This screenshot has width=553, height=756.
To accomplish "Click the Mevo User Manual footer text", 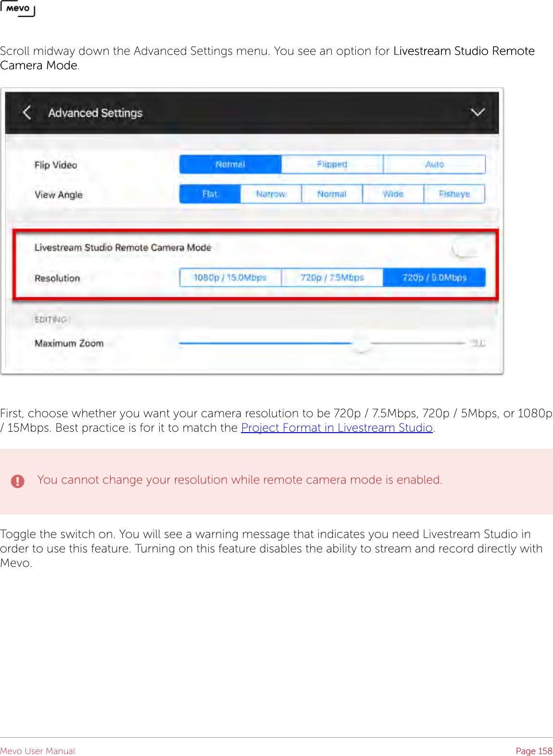I will pos(38,751).
